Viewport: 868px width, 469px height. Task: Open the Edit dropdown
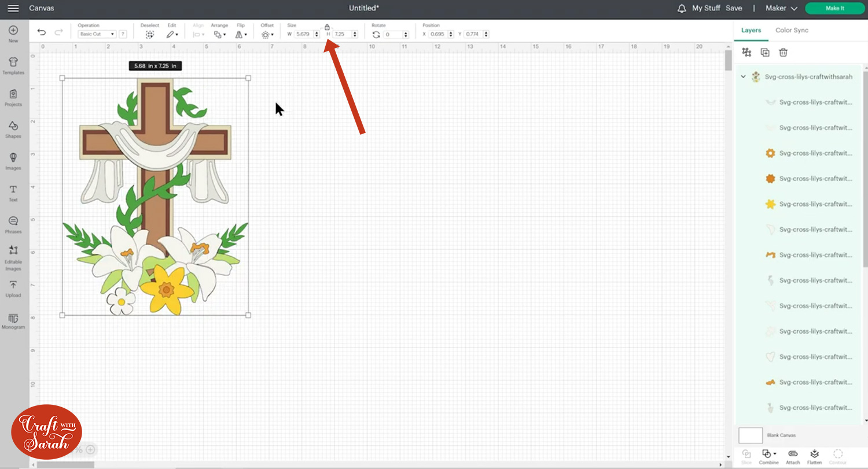172,35
